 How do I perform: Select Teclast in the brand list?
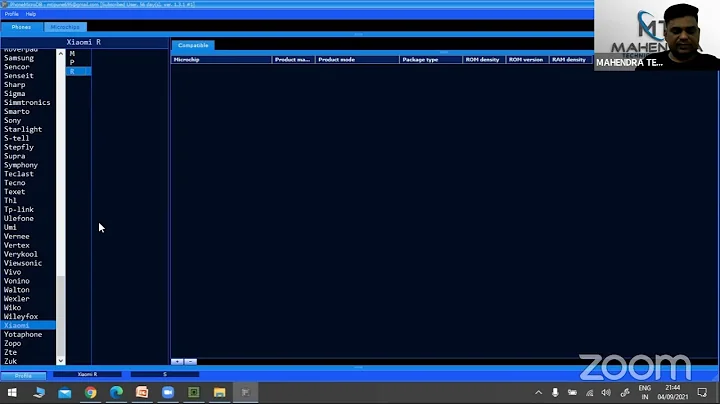[19, 174]
